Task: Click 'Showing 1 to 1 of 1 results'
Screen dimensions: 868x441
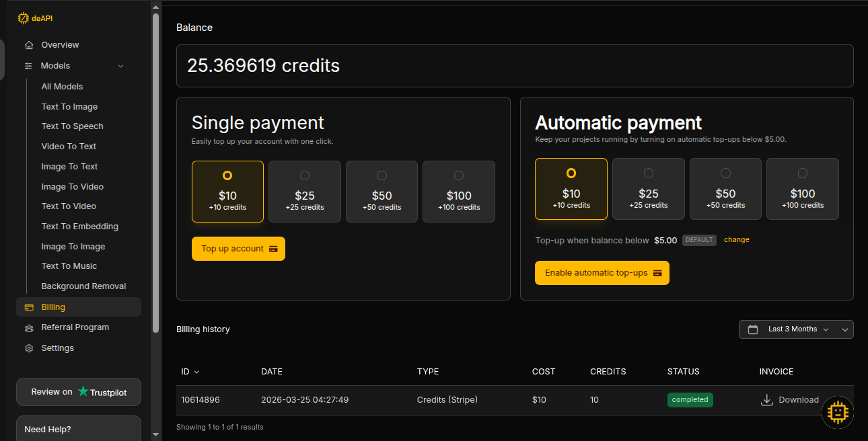Action: pos(220,428)
